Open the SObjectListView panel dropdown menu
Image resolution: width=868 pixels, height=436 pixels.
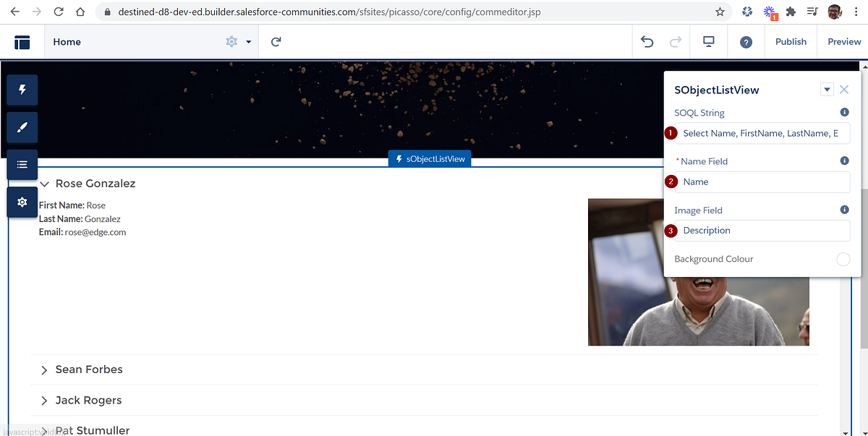pyautogui.click(x=827, y=90)
